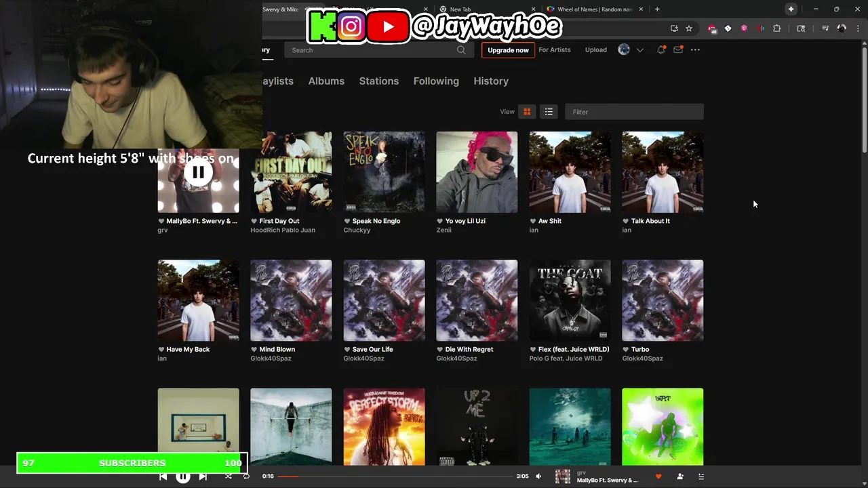868x488 pixels.
Task: Toggle like on Mind Blown
Action: [x=254, y=349]
